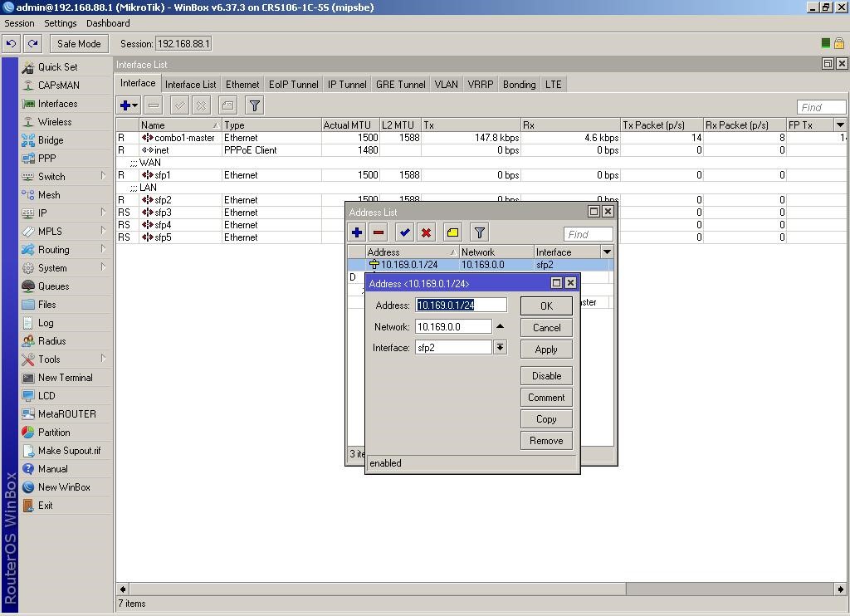Viewport: 850px width, 616px height.
Task: Open New Terminal from the sidebar
Action: pyautogui.click(x=65, y=378)
